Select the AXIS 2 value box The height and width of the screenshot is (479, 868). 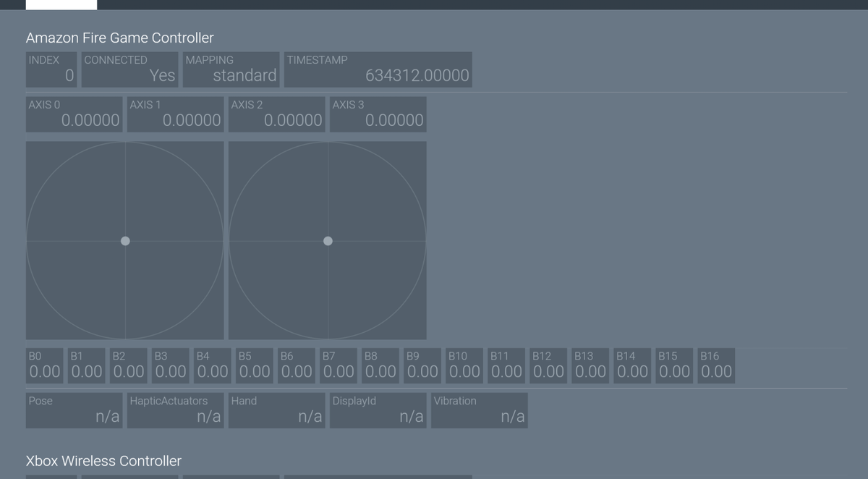[277, 114]
